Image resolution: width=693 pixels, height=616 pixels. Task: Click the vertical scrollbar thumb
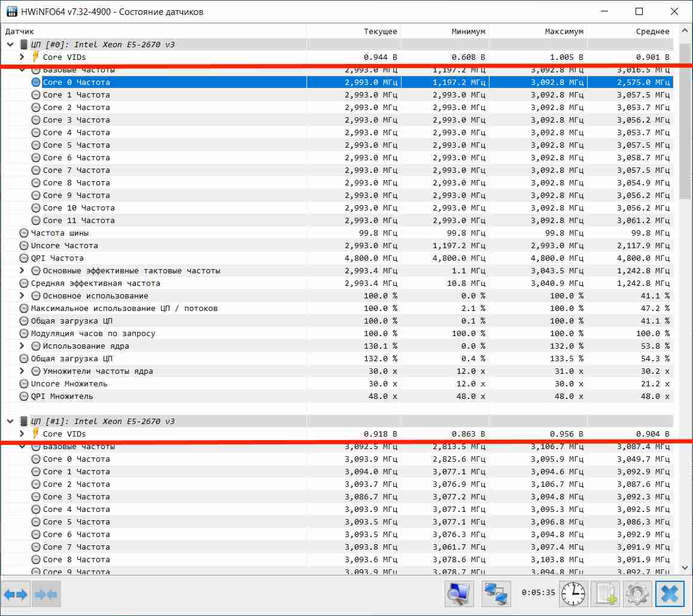(685, 120)
